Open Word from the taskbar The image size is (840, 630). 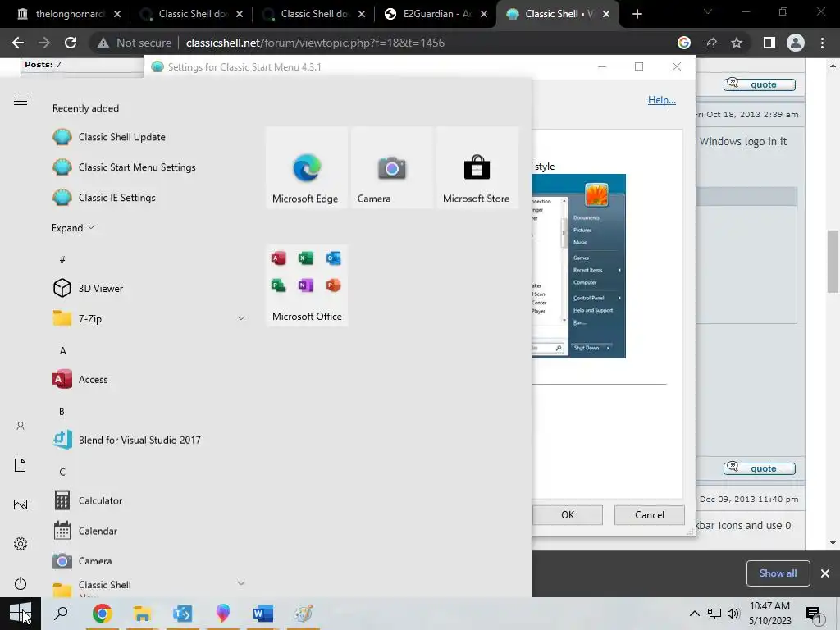point(263,614)
